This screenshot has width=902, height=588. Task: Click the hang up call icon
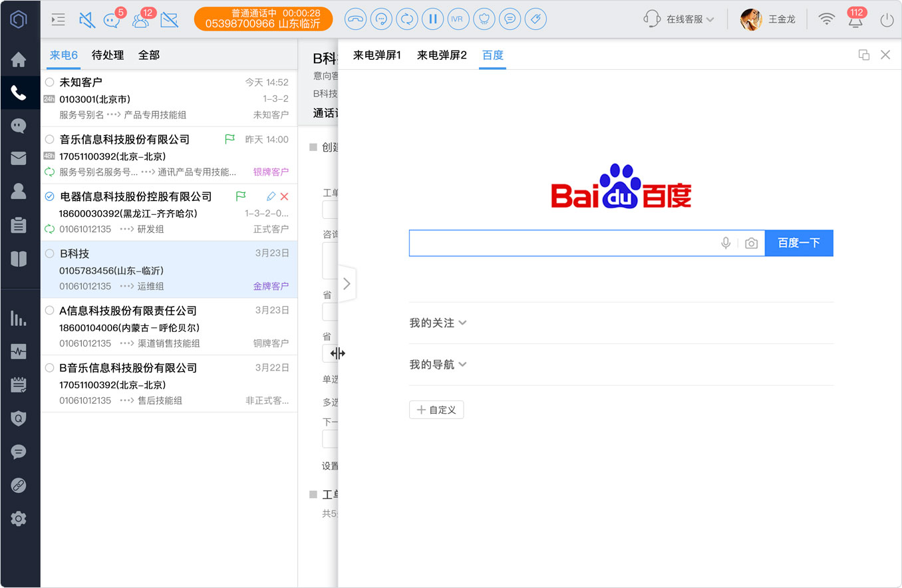356,19
